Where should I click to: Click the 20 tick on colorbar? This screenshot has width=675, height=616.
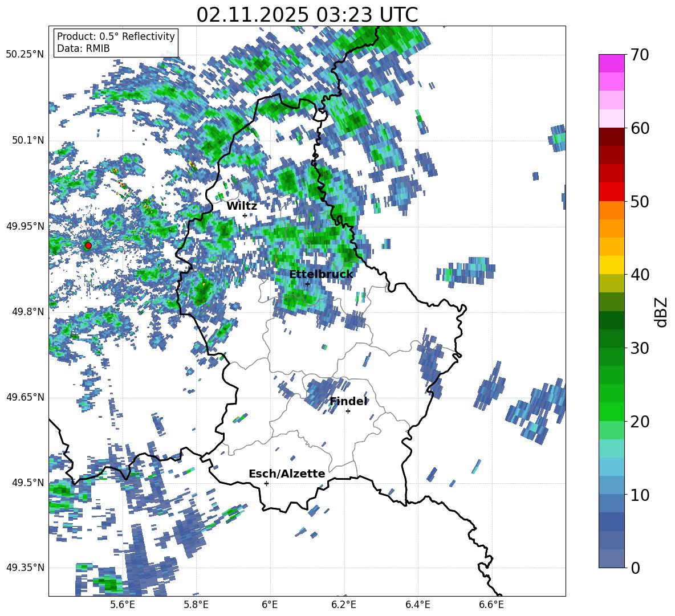640,421
